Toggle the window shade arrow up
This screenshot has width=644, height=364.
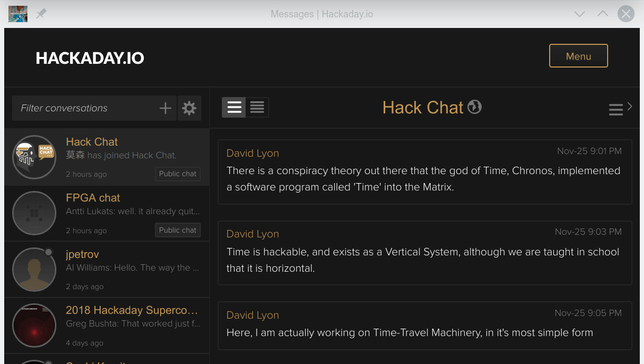point(602,14)
